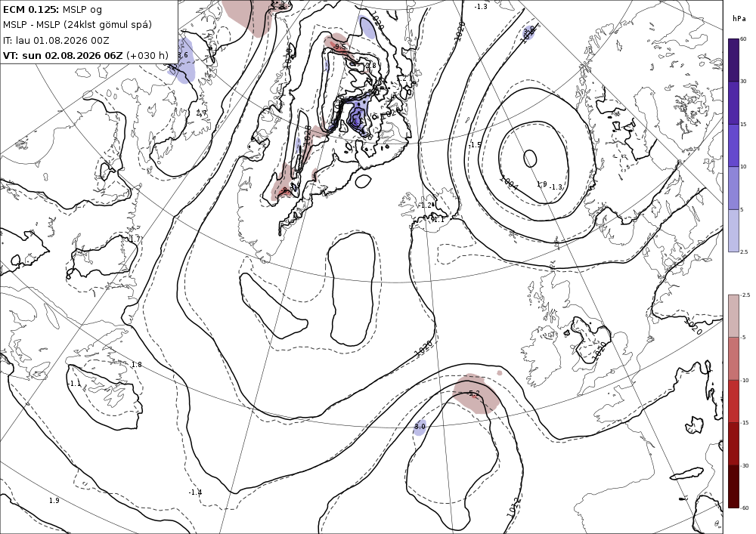This screenshot has width=756, height=534.
Task: Click the darkest maroon -30 to -60 legend band
Action: 733,486
